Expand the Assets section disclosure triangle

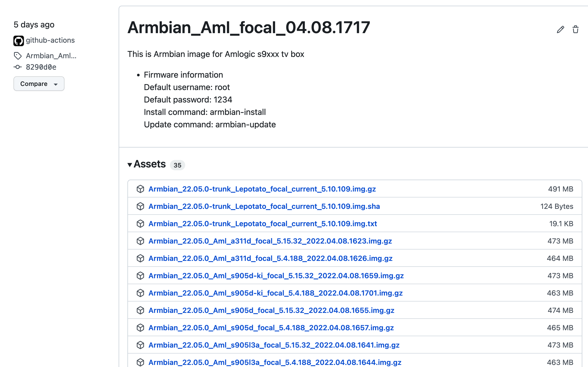tap(130, 164)
